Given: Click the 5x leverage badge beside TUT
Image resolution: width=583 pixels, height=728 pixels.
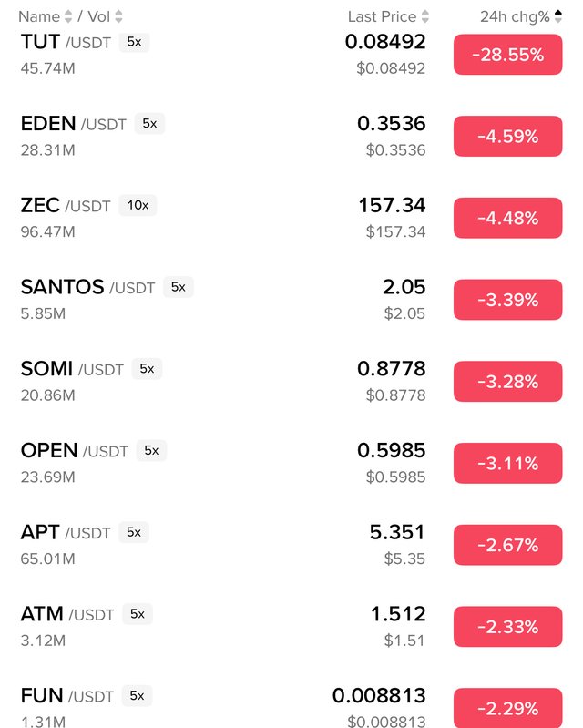Looking at the screenshot, I should point(134,42).
